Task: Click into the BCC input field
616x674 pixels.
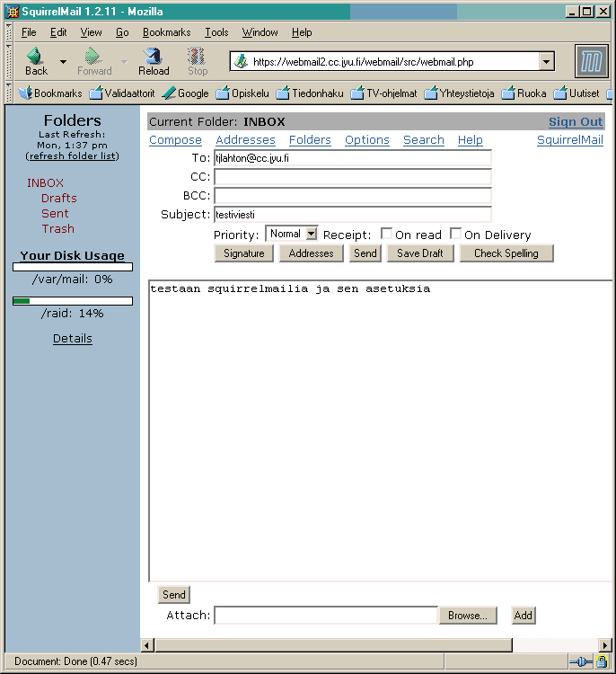Action: tap(353, 196)
